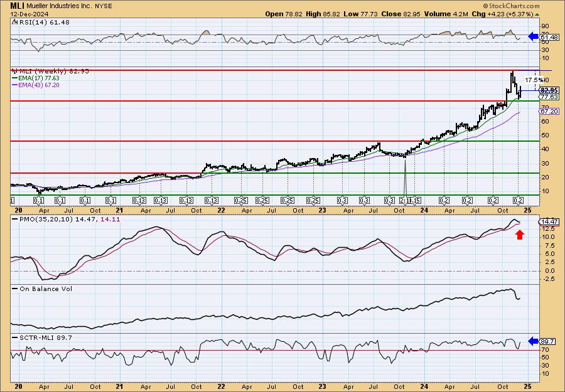Click the 82.95 price tag on right axis

click(x=549, y=90)
